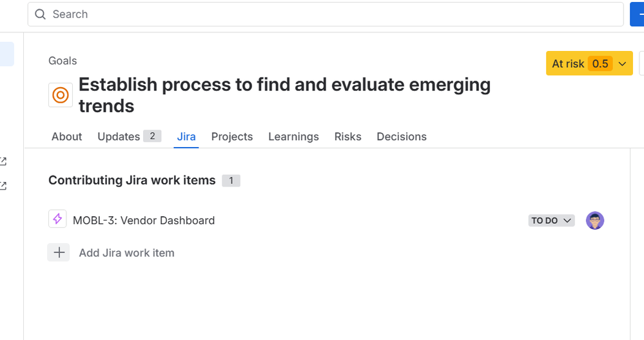The width and height of the screenshot is (644, 340).
Task: Select the Jira tab
Action: point(186,137)
